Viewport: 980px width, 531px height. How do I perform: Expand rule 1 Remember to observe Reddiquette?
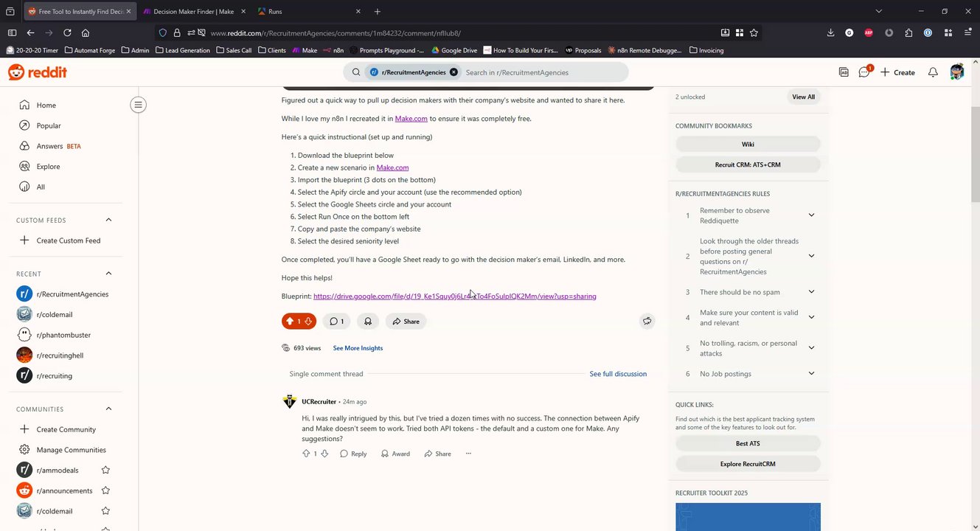pos(811,215)
